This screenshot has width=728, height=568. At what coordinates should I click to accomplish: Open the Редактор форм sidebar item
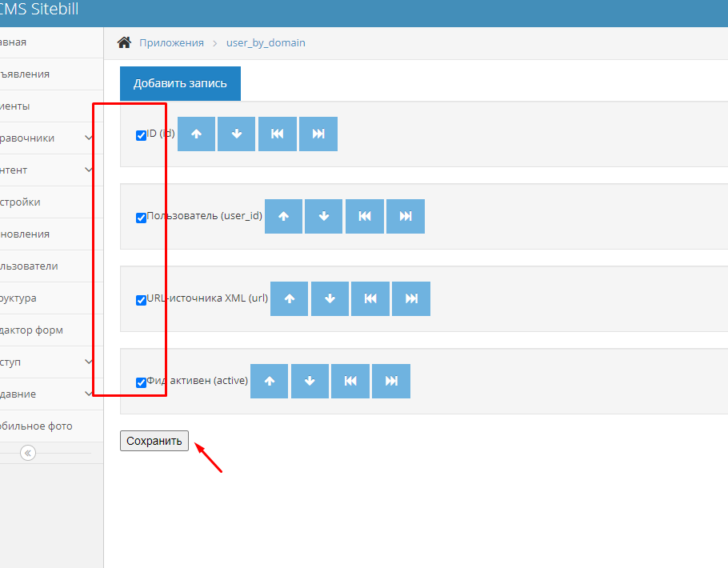point(34,330)
